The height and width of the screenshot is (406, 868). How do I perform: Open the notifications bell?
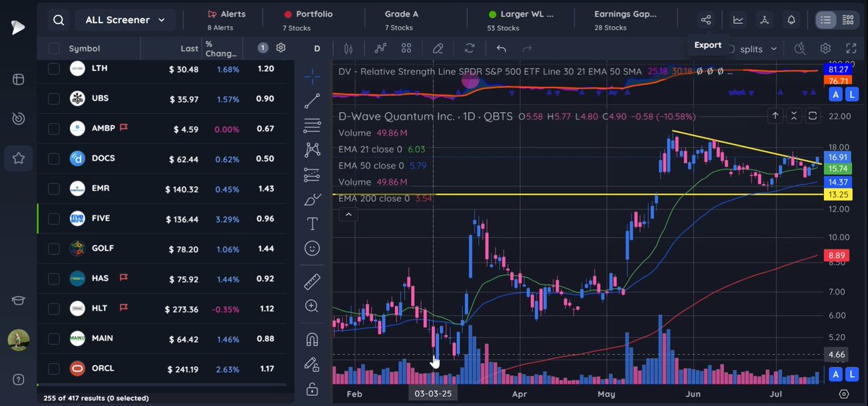[791, 20]
